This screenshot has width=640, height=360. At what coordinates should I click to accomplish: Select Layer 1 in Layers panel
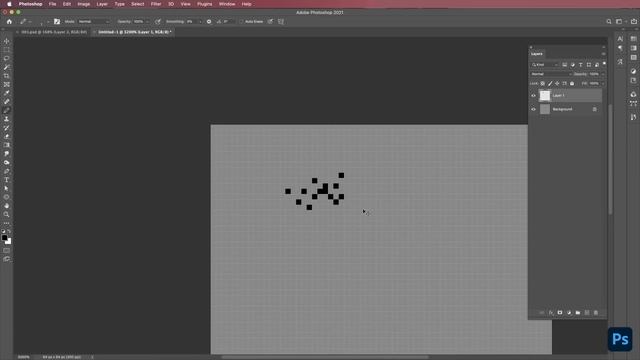570,96
